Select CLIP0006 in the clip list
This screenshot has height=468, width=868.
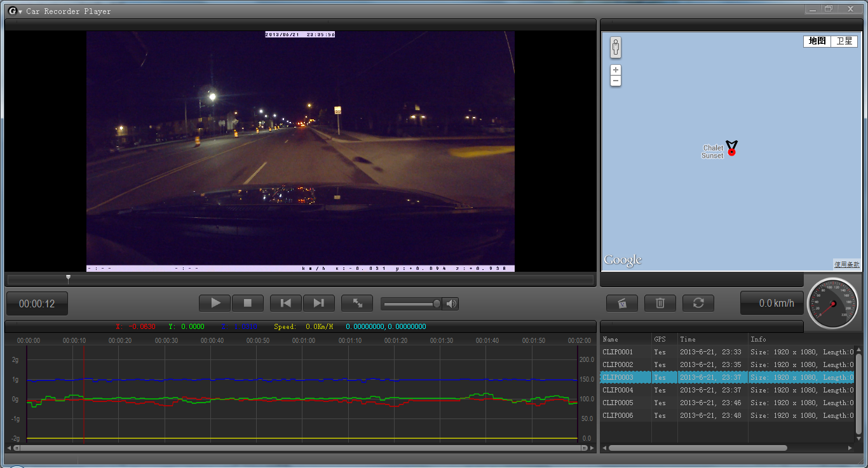[618, 415]
